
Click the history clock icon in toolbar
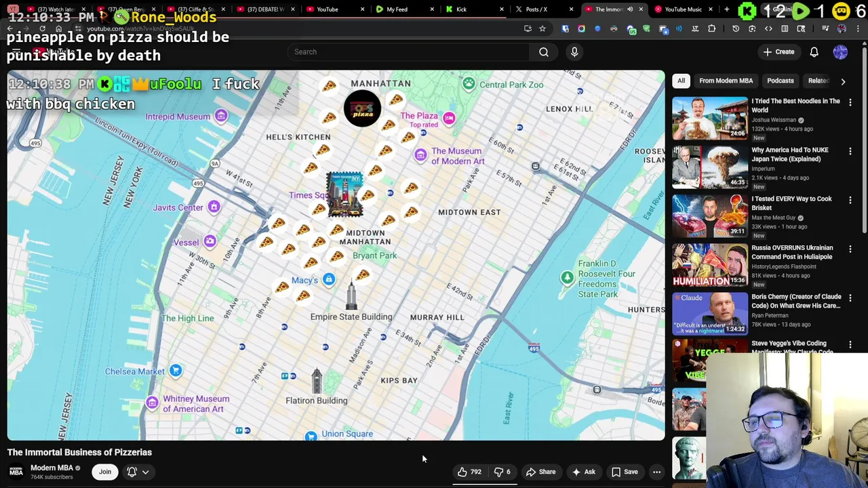tap(736, 28)
